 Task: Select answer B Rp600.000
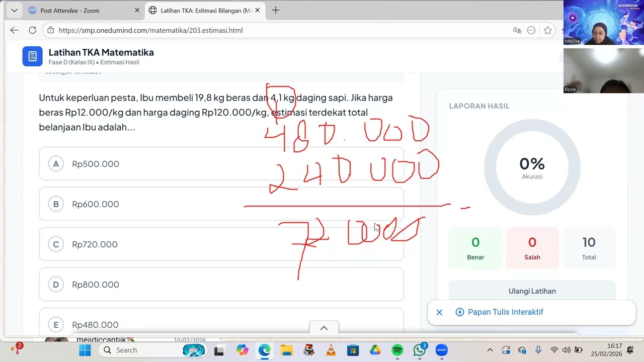pyautogui.click(x=221, y=204)
